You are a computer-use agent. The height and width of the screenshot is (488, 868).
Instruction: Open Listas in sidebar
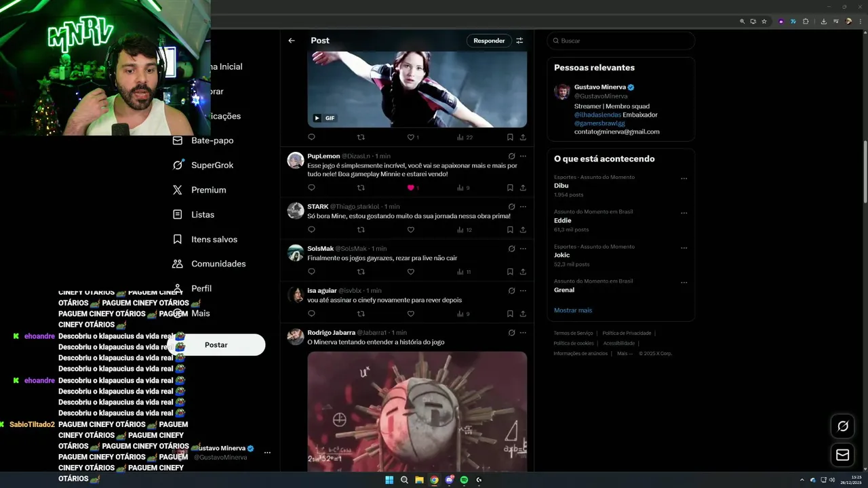[193, 214]
